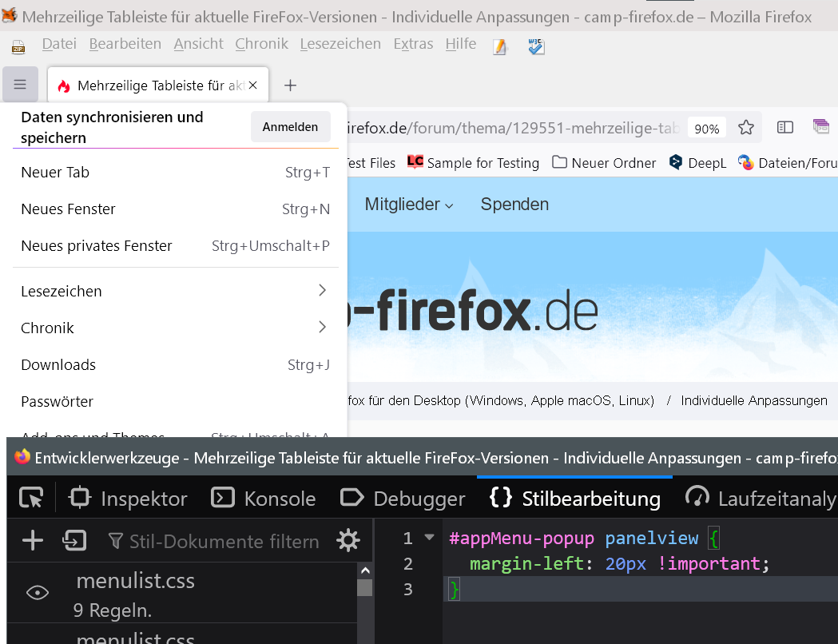
Task: Expand Lesezeichen submenu in app menu
Action: [x=175, y=291]
